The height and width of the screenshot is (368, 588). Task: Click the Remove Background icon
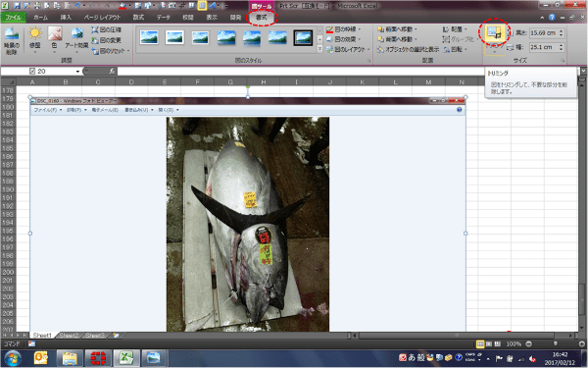[11, 34]
